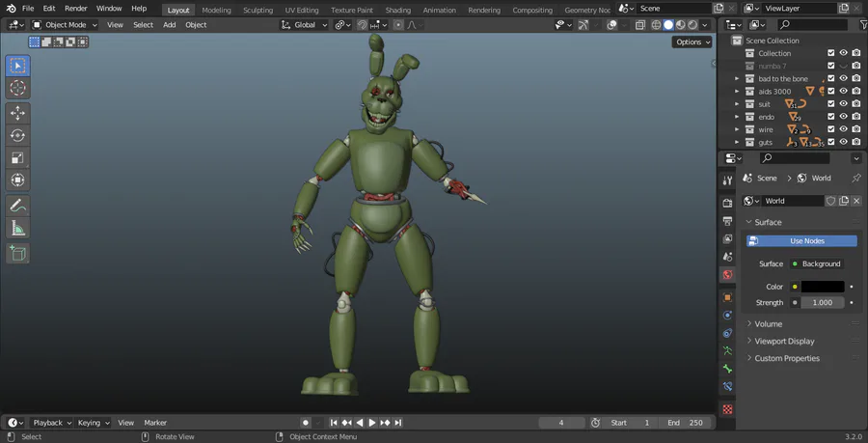Switch to material preview shading
This screenshot has height=443, width=868.
click(x=681, y=25)
